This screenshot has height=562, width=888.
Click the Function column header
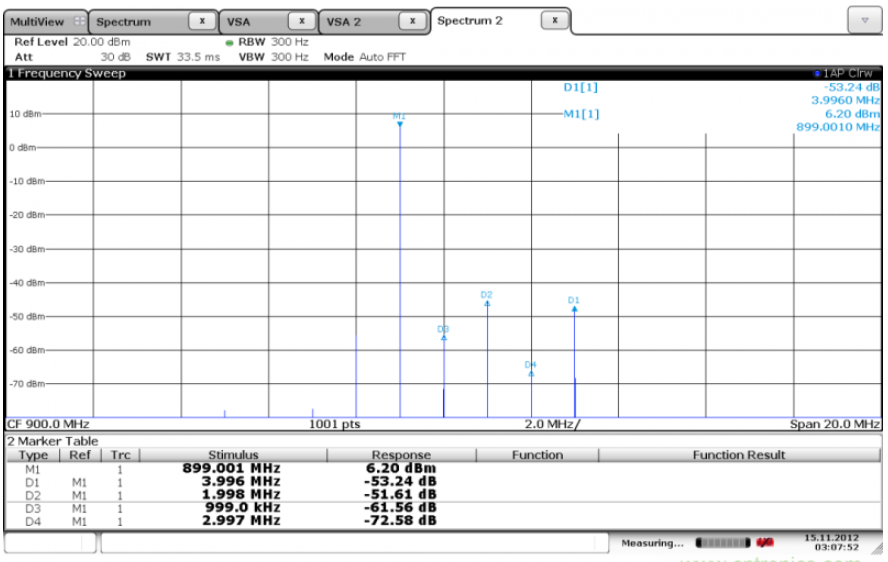pyautogui.click(x=537, y=455)
